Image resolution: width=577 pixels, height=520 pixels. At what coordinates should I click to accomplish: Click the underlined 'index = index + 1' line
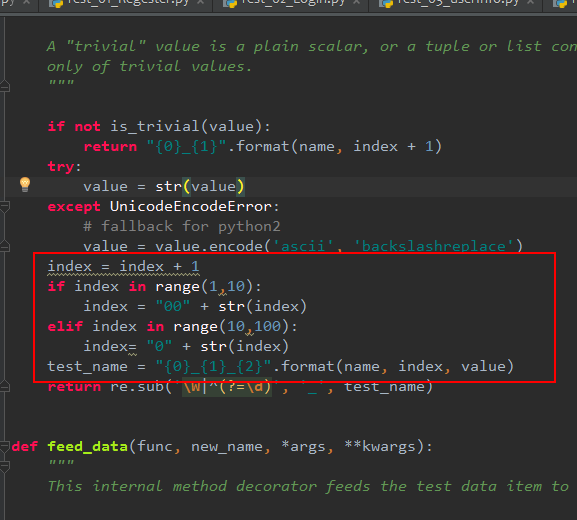click(123, 266)
